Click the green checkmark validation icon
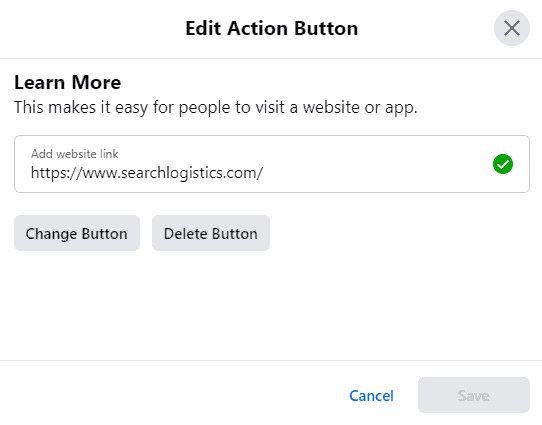Image resolution: width=542 pixels, height=425 pixels. [503, 164]
